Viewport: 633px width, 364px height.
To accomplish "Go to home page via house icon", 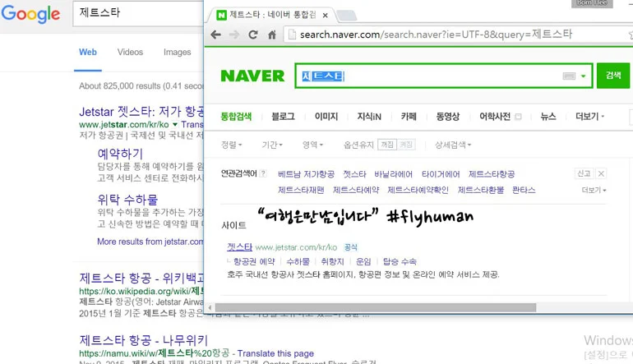I will (x=272, y=35).
